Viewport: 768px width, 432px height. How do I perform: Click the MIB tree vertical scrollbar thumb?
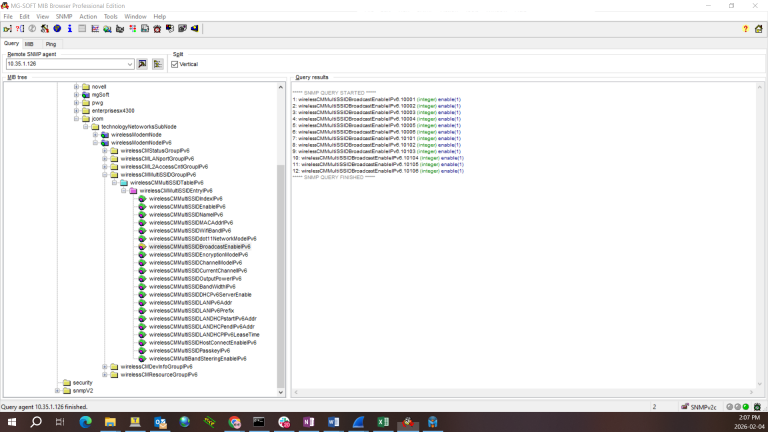[281, 274]
